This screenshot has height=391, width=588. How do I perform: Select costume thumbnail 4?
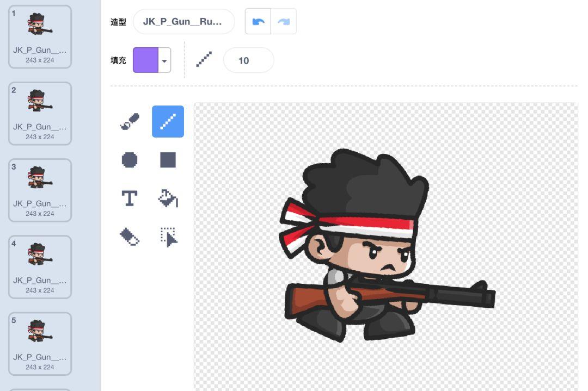tap(40, 267)
